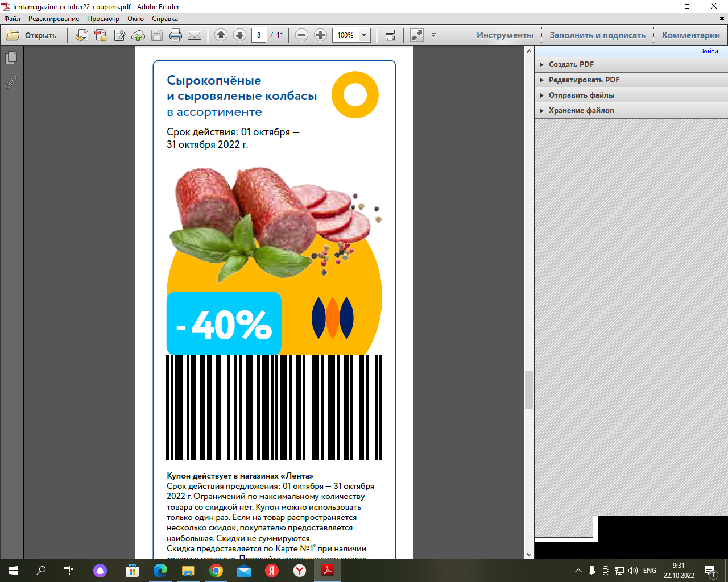Print the document with printer icon

pyautogui.click(x=176, y=35)
